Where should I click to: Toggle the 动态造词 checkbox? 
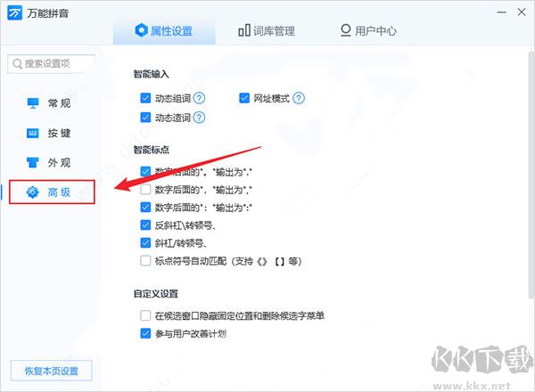click(145, 118)
